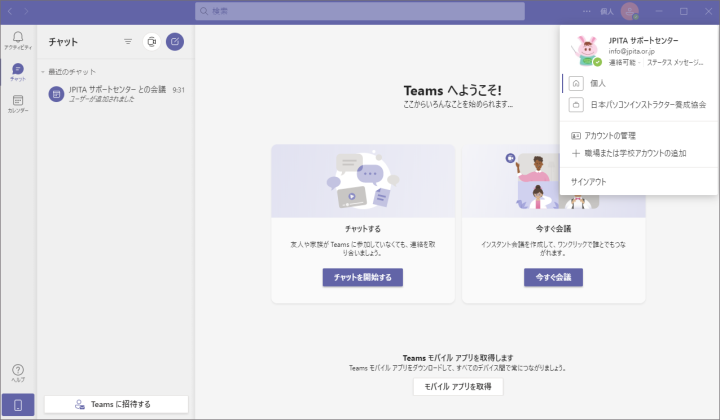The width and height of the screenshot is (720, 420).
Task: Click the モバイル アプリを取得 button
Action: 457,386
